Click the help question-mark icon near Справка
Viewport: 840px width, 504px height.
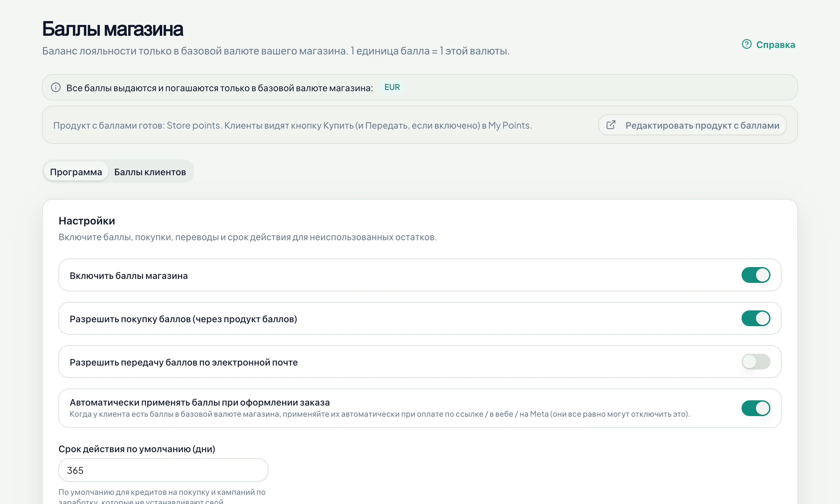746,44
